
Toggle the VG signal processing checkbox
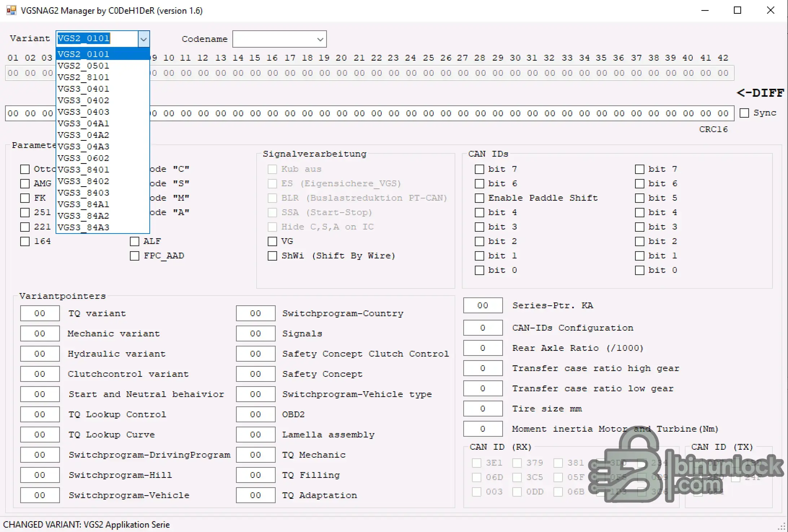[x=272, y=241]
